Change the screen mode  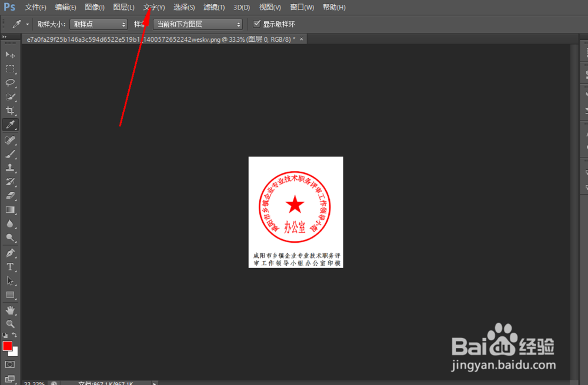(x=10, y=379)
